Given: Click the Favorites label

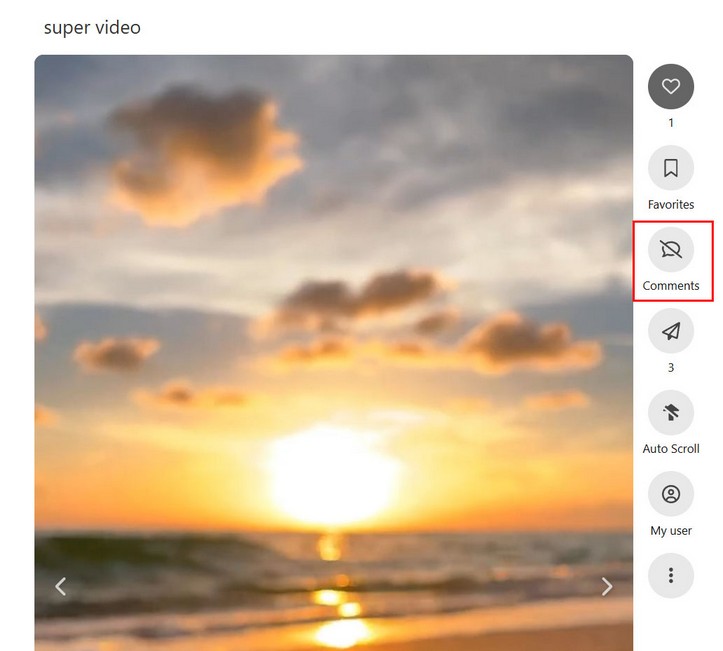Looking at the screenshot, I should [670, 204].
